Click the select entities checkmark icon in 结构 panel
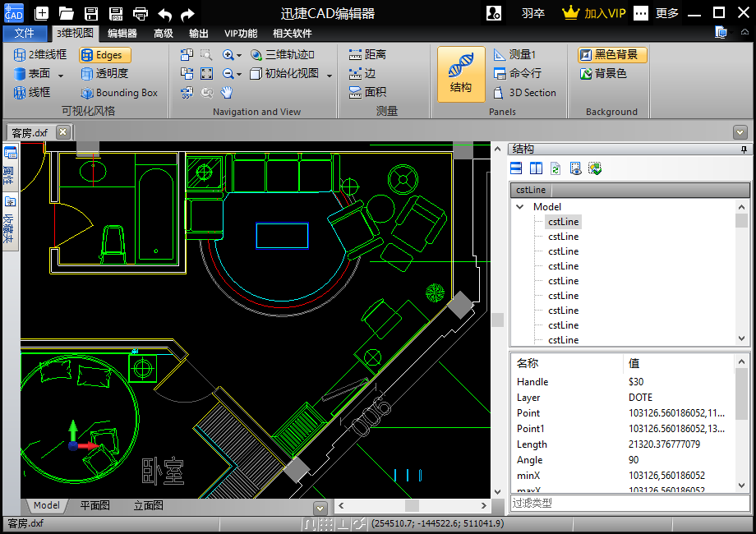The image size is (756, 534). point(595,168)
